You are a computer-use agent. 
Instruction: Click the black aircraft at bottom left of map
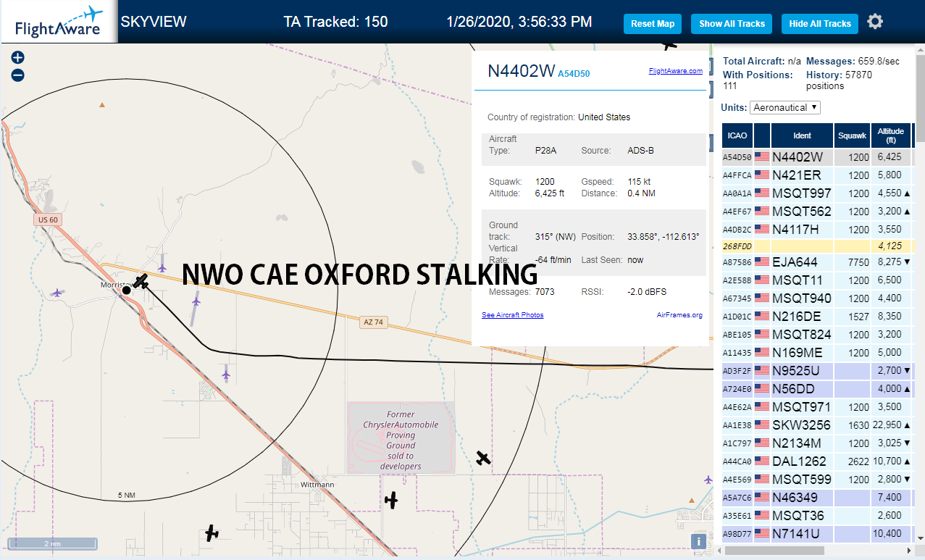212,534
